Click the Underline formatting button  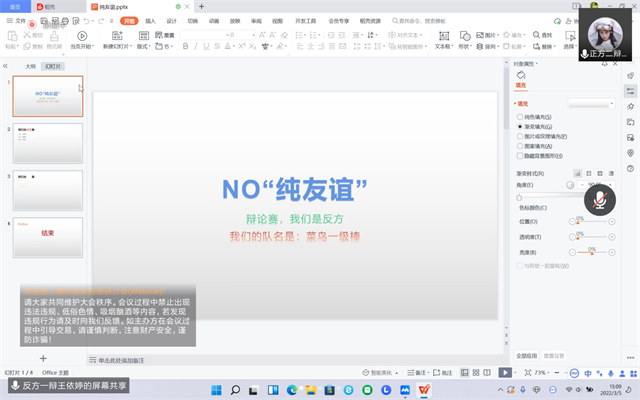(x=206, y=47)
